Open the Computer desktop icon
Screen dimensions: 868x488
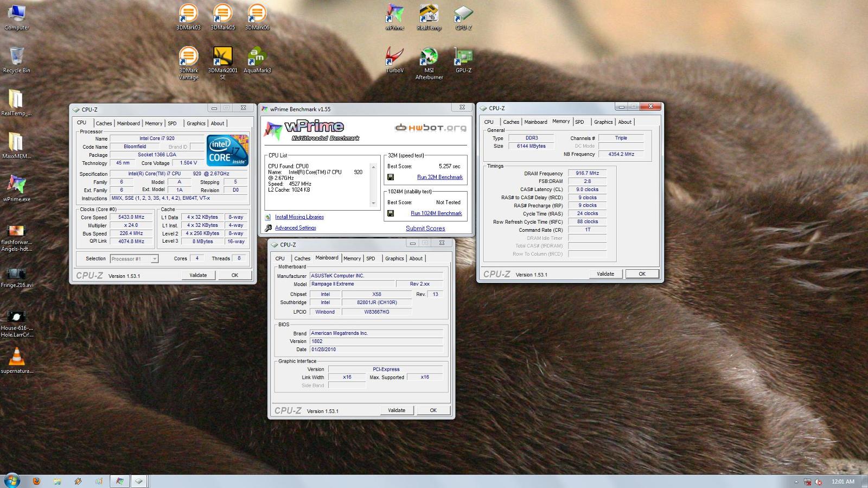click(x=16, y=17)
